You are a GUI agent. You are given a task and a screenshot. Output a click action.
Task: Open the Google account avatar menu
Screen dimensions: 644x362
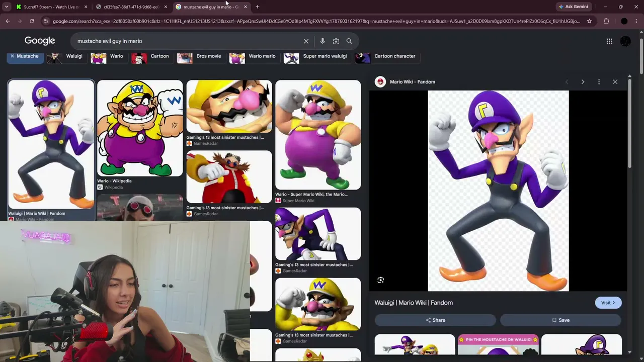click(625, 41)
